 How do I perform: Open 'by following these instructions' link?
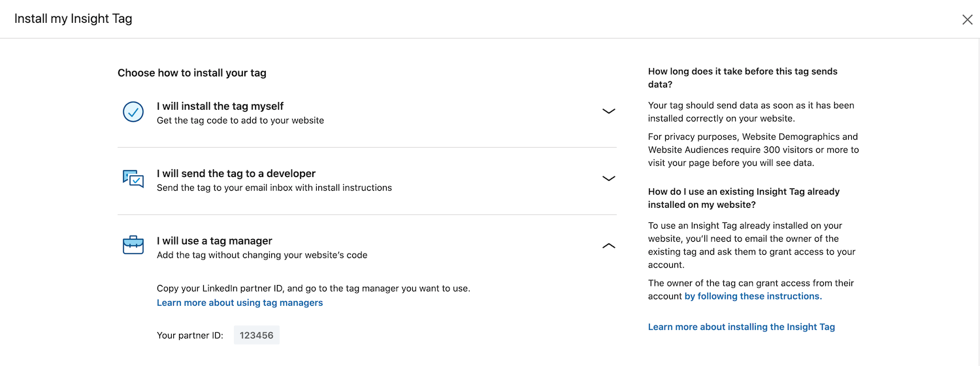click(753, 296)
